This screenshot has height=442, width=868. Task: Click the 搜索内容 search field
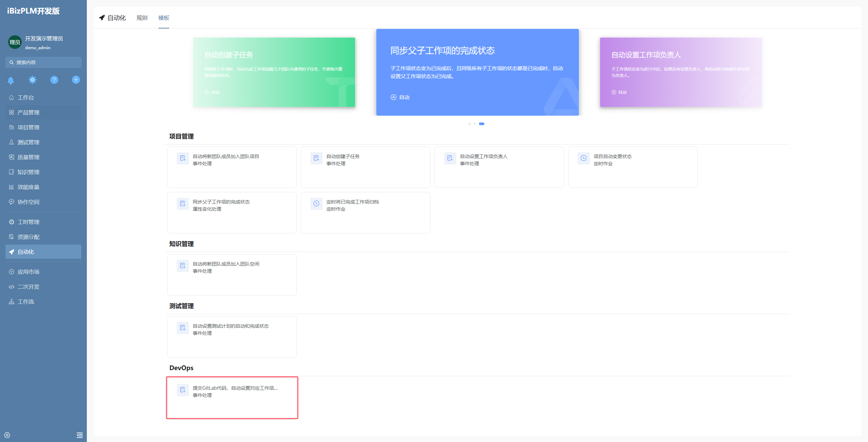43,62
